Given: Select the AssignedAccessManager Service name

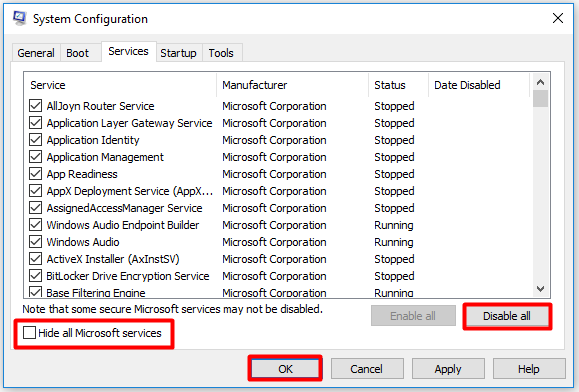Looking at the screenshot, I should pos(124,208).
